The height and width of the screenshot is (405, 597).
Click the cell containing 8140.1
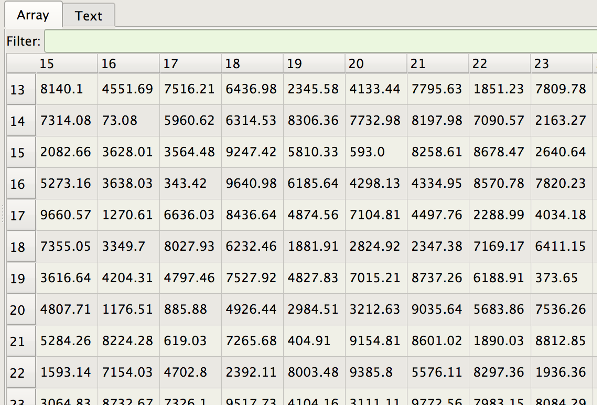click(67, 89)
